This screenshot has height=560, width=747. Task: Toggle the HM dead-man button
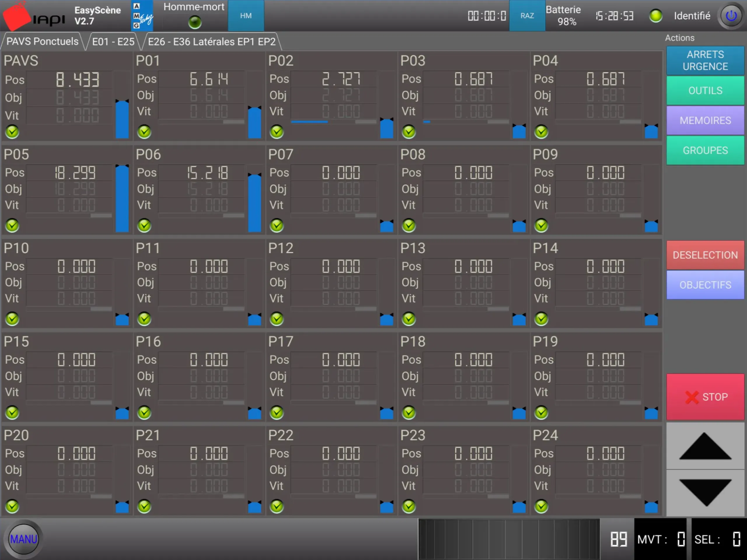[246, 15]
